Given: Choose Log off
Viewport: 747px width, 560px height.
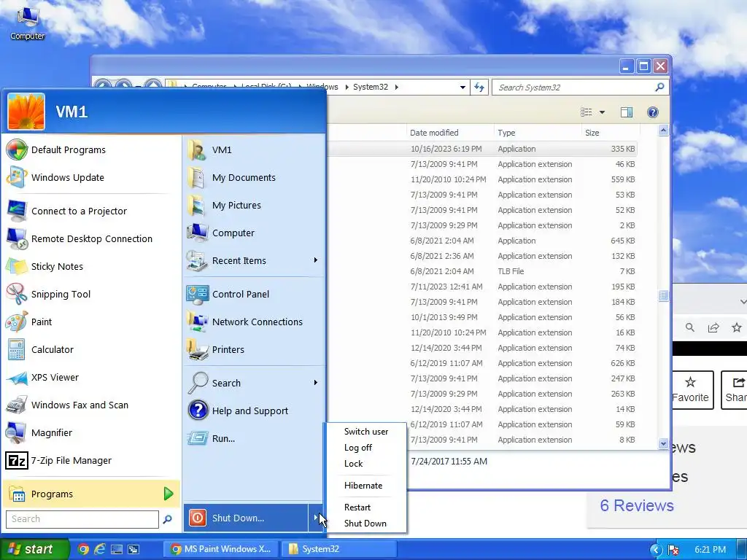Looking at the screenshot, I should 357,448.
